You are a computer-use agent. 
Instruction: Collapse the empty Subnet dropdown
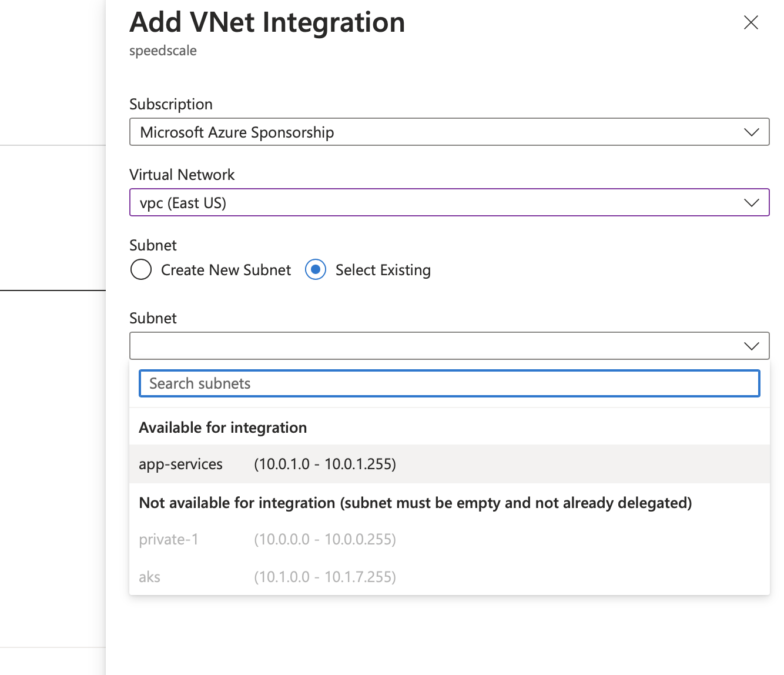pos(449,346)
